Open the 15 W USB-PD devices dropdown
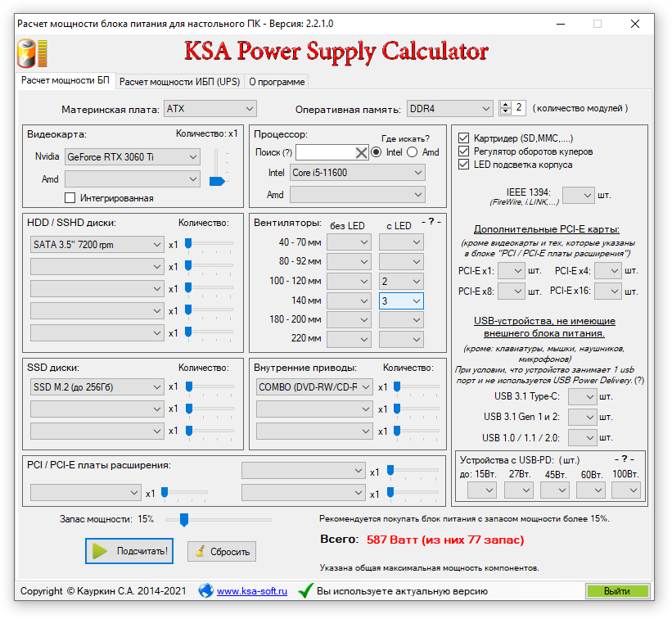 pos(482,490)
